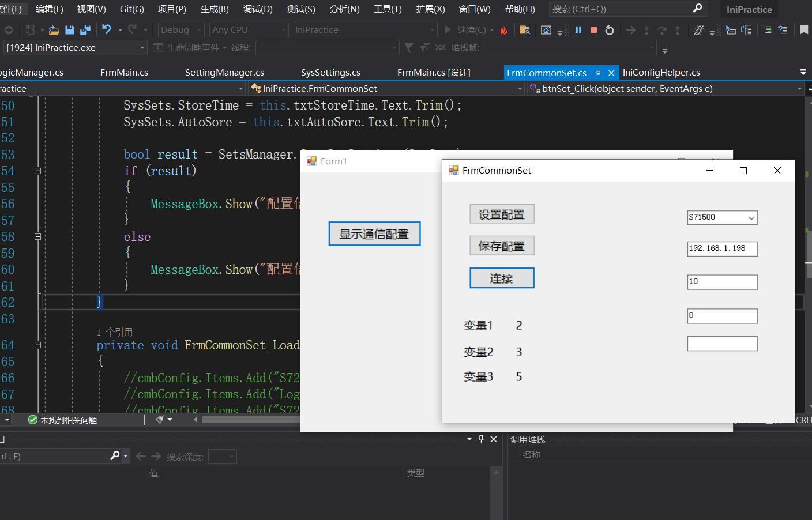Click the Step Over icon
The height and width of the screenshot is (520, 812).
(663, 30)
